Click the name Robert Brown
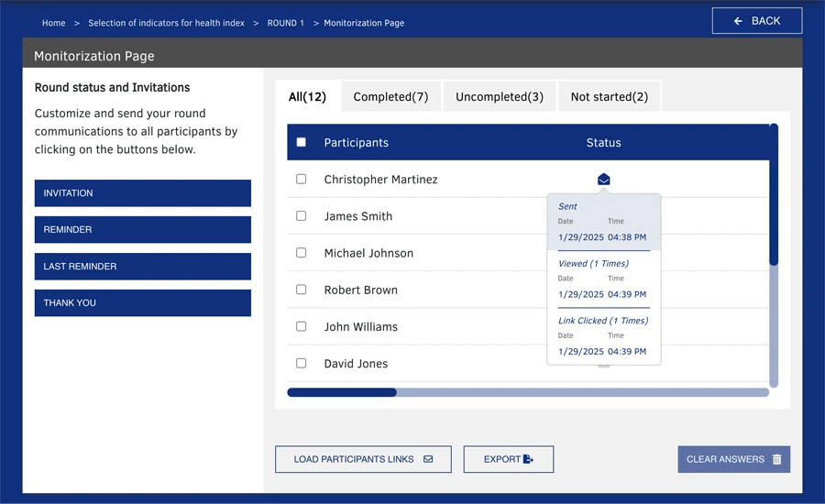 [361, 290]
